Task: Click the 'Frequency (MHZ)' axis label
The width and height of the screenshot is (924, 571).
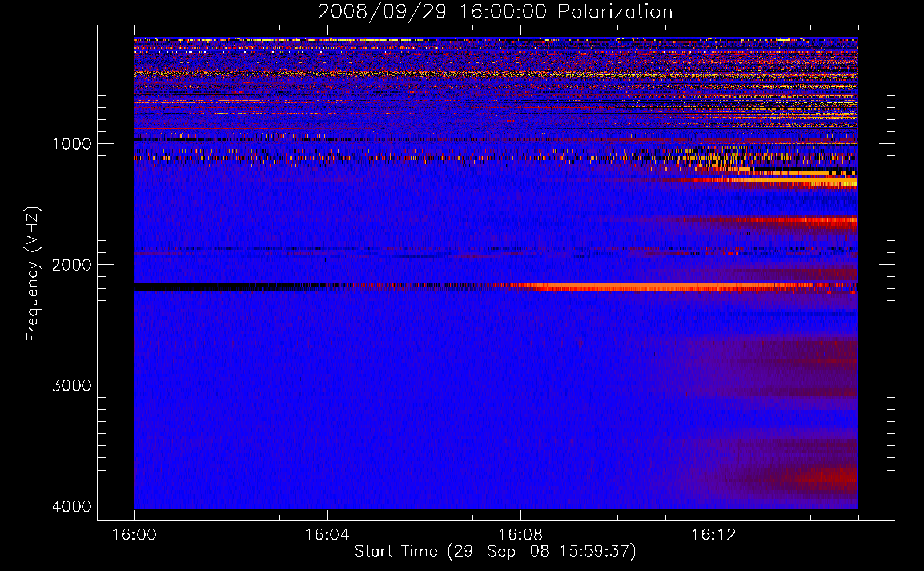Action: 33,274
